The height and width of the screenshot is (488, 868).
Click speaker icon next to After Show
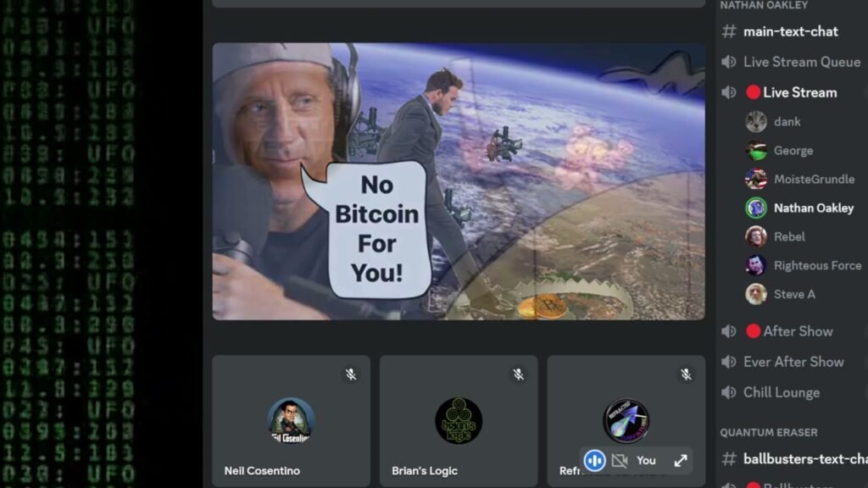(728, 331)
